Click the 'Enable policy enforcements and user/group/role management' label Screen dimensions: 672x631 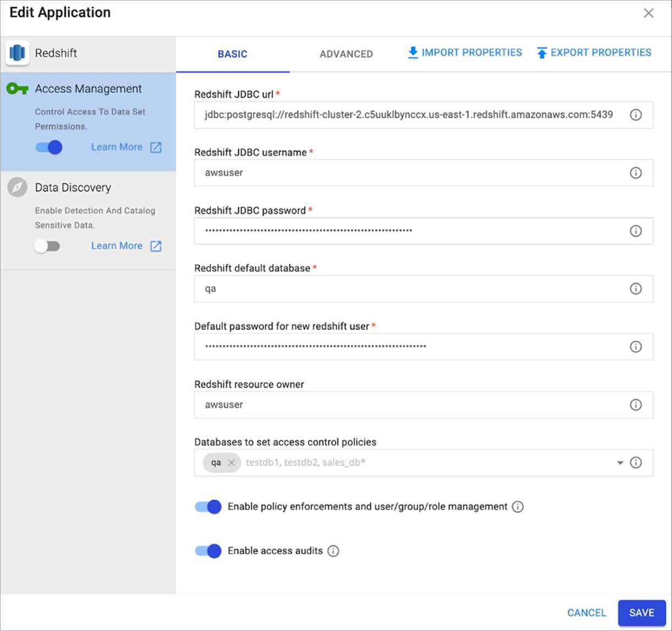click(368, 507)
